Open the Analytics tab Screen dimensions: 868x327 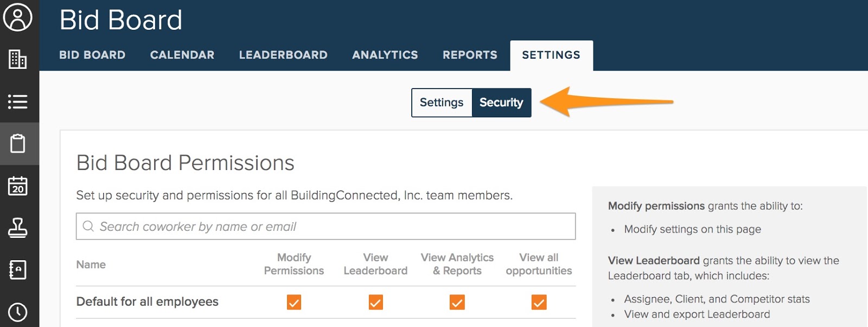385,55
